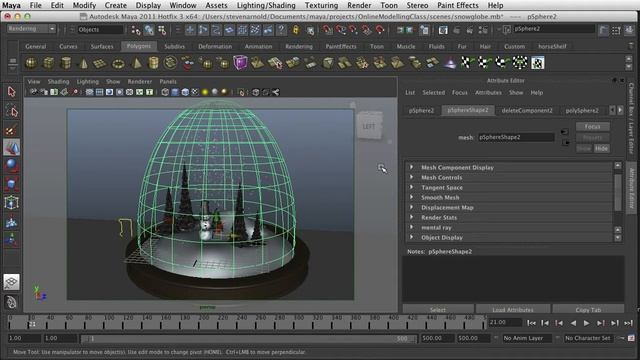Create a polygon cylinder from the shelf
640x360 pixels.
point(66,63)
